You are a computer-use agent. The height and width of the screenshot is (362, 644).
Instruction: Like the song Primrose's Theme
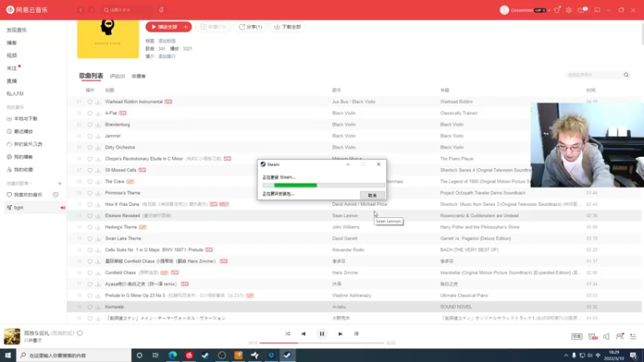click(90, 193)
